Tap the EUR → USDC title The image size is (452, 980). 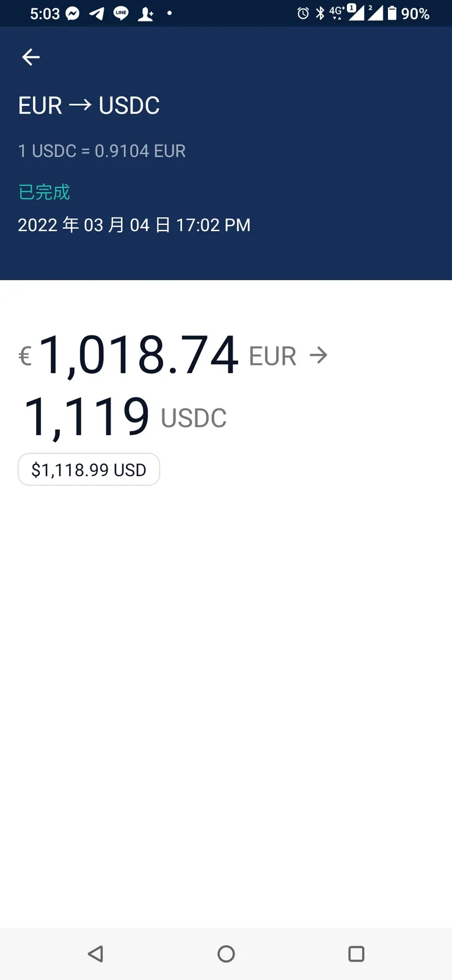coord(89,106)
